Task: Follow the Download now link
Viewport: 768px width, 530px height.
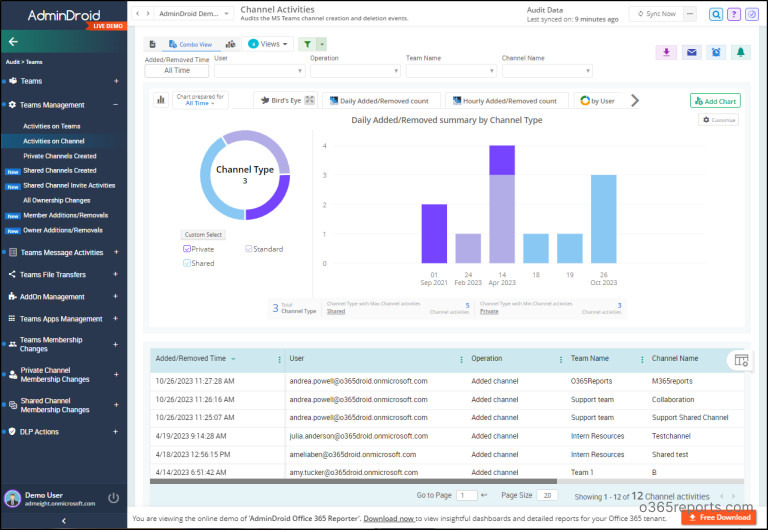Action: coord(389,518)
